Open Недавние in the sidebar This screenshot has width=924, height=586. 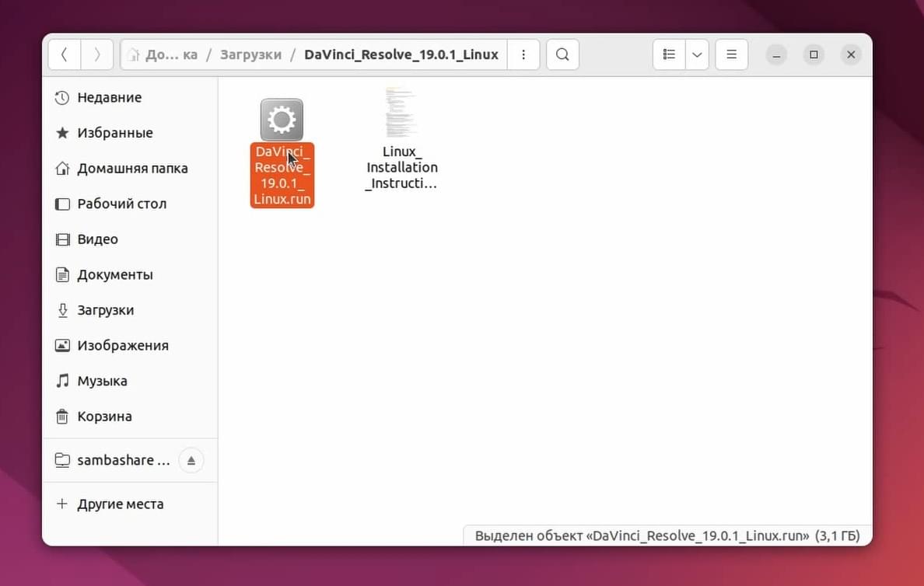click(x=130, y=98)
